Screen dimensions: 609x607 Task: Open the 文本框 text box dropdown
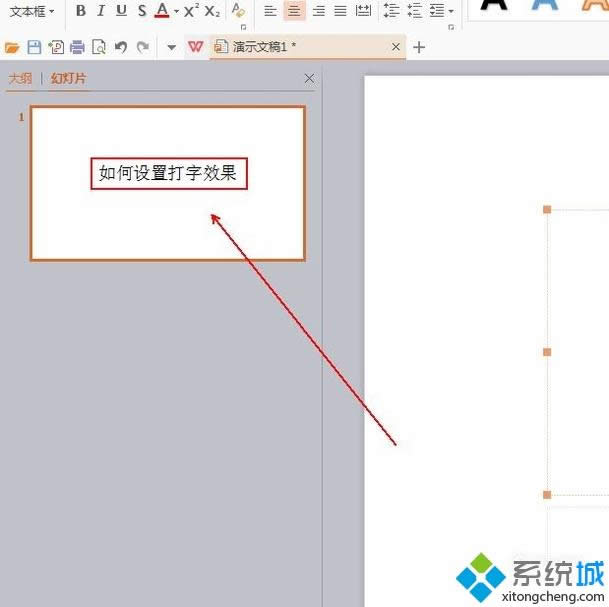pyautogui.click(x=32, y=12)
